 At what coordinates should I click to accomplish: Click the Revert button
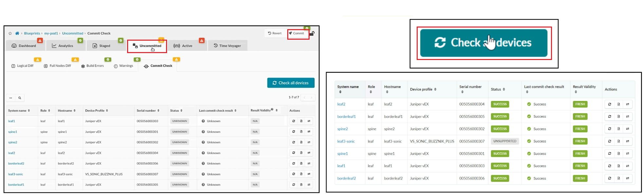[275, 33]
